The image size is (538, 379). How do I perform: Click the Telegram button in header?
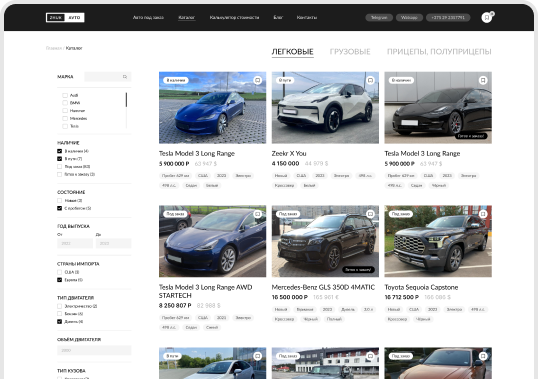(379, 17)
